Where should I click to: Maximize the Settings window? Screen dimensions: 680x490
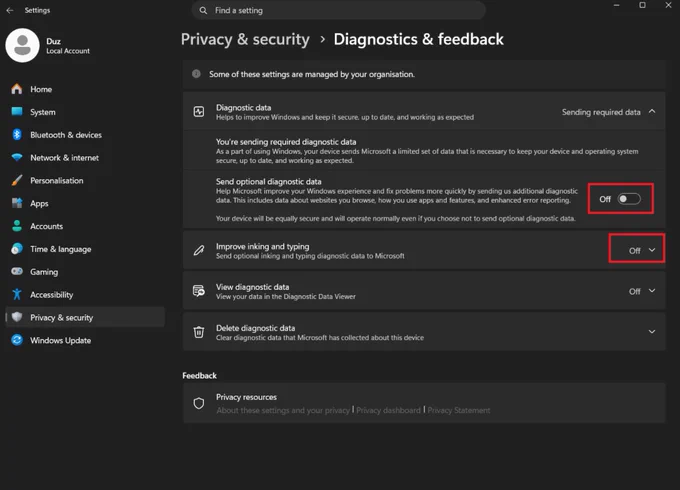[642, 5]
